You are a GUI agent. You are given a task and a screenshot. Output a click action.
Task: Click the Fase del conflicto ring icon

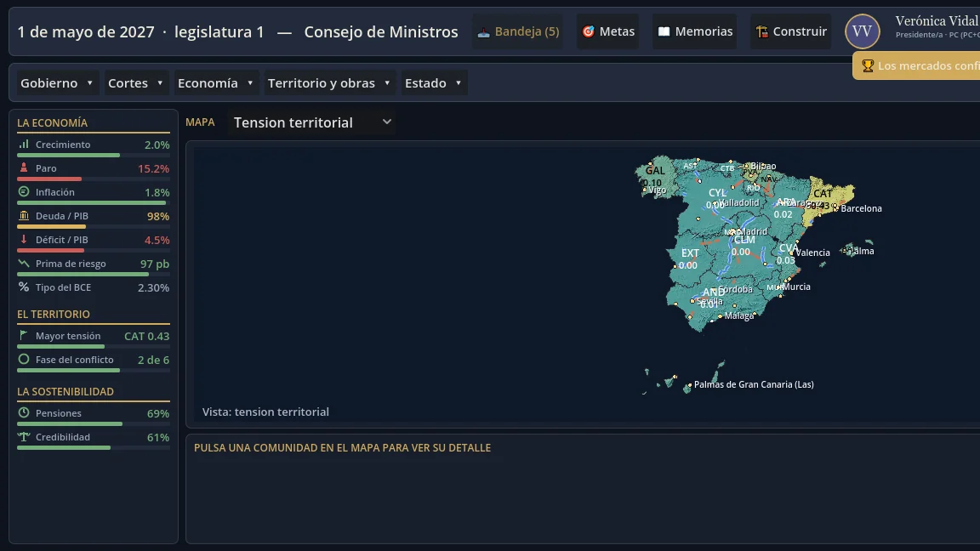click(24, 359)
